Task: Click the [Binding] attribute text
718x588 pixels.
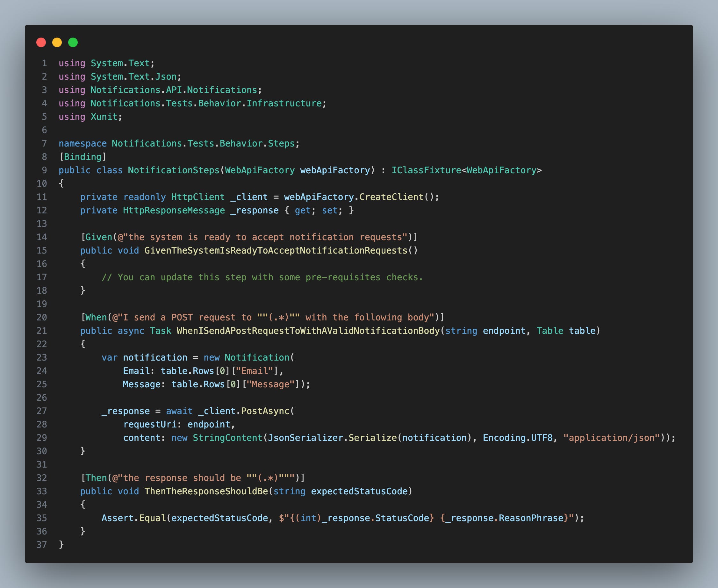Action: pos(83,157)
